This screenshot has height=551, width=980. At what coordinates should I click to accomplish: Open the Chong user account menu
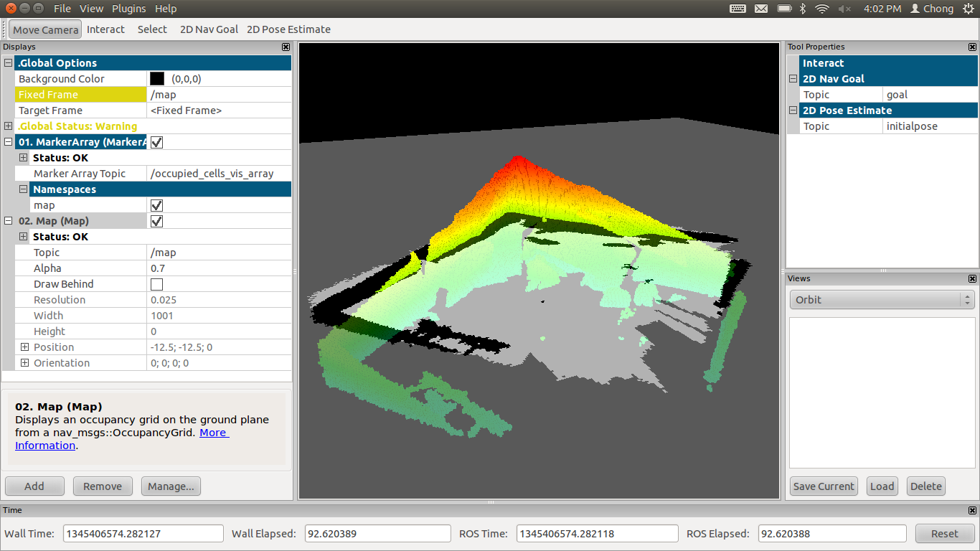click(x=932, y=9)
